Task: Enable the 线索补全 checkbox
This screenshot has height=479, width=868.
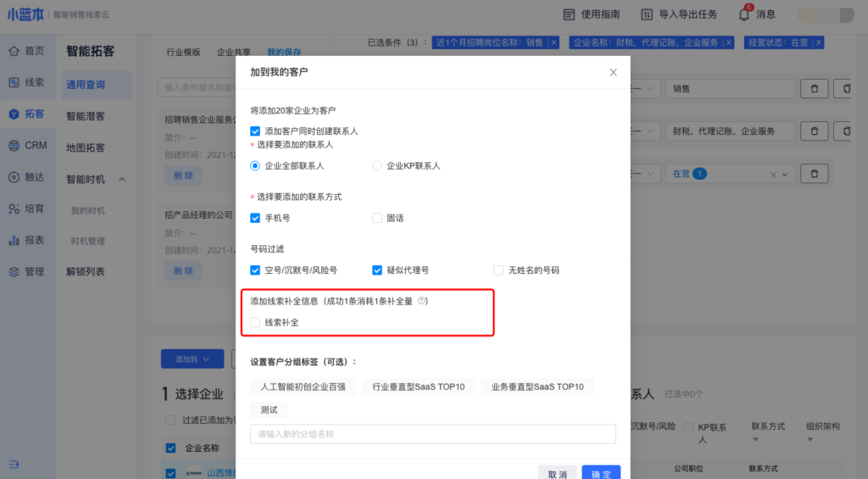Action: 255,322
